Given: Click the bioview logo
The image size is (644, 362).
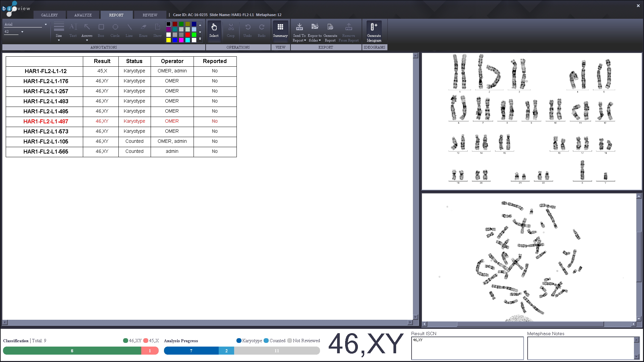Looking at the screenshot, I should (x=16, y=8).
